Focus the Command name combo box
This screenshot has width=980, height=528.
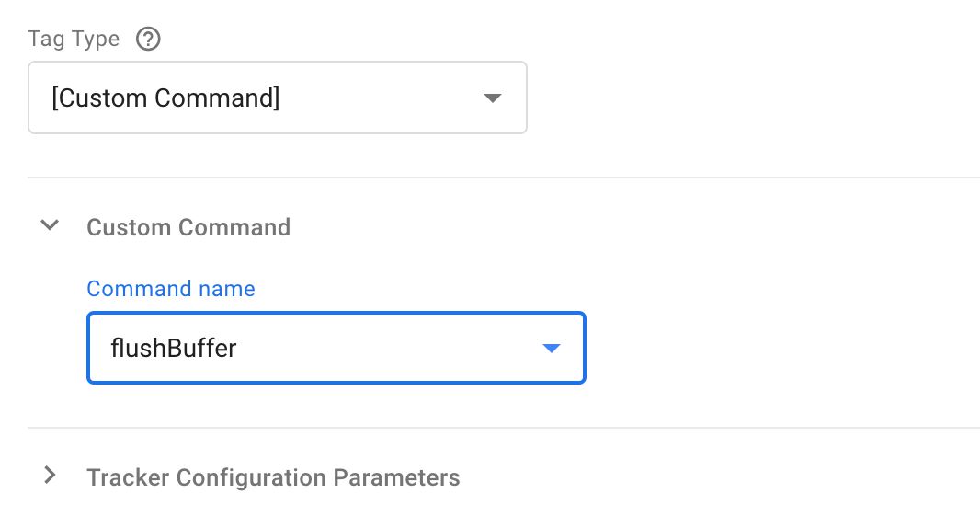pyautogui.click(x=336, y=348)
